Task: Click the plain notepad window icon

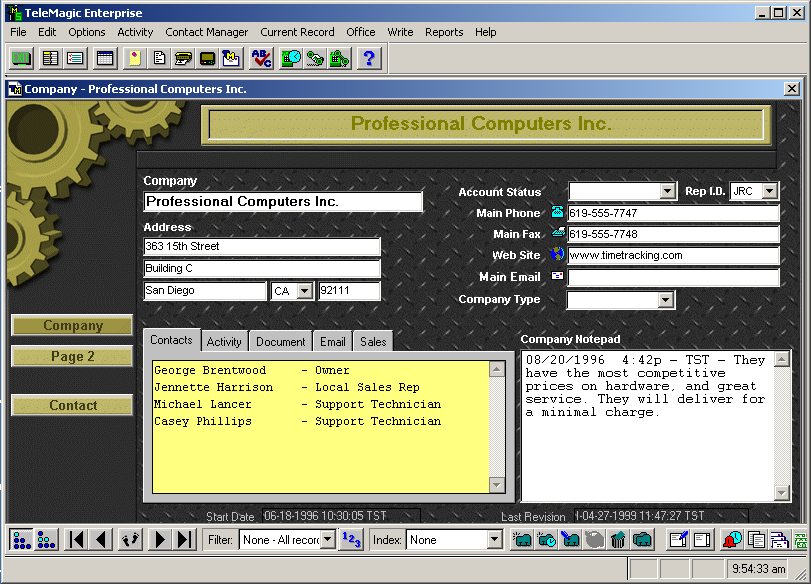Action: click(x=702, y=540)
